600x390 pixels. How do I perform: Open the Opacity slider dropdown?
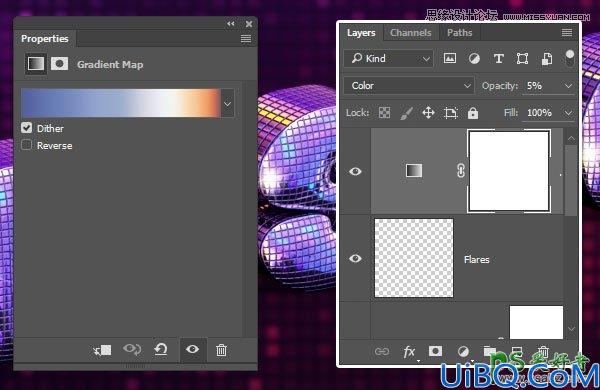569,86
